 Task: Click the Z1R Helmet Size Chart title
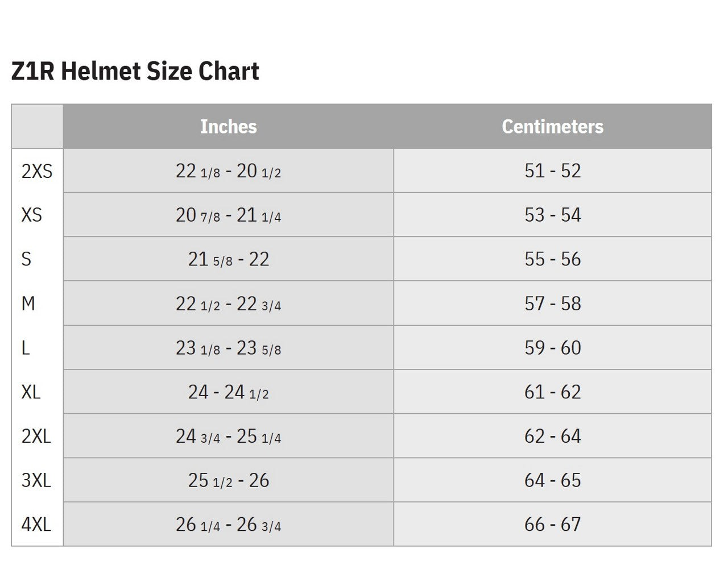coord(135,72)
